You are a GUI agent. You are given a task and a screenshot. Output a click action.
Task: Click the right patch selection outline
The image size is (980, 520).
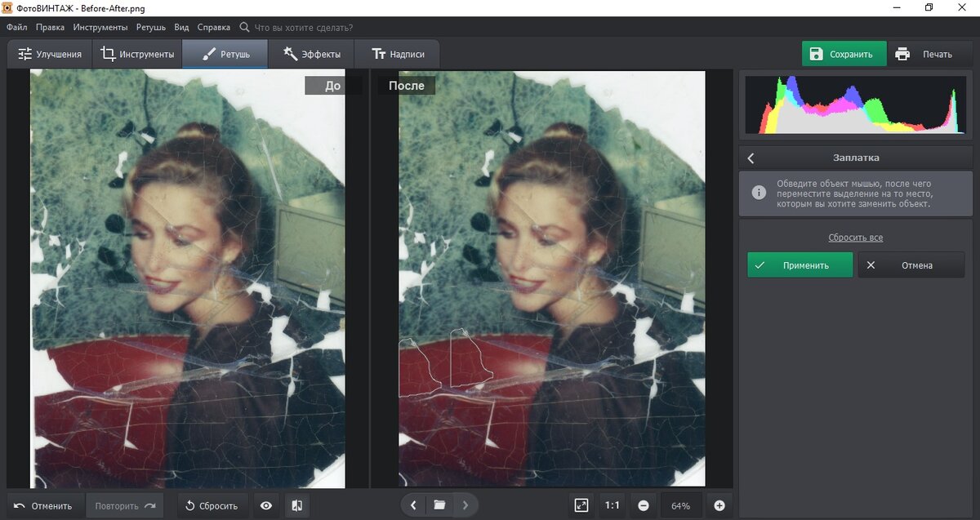coord(471,358)
